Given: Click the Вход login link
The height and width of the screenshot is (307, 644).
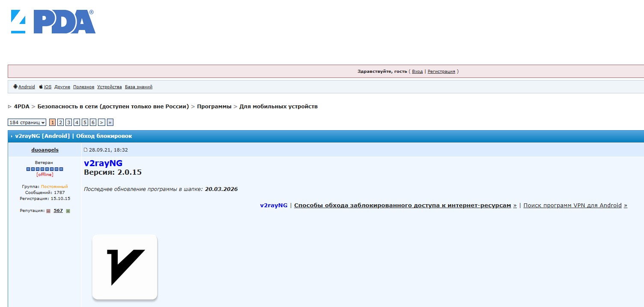Looking at the screenshot, I should (417, 72).
